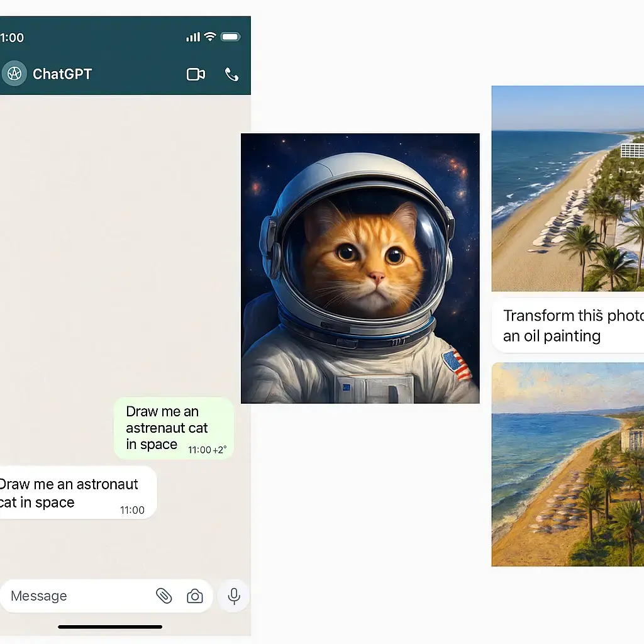Tap the cellular signal strength icon
Image resolution: width=644 pixels, height=644 pixels.
[192, 38]
